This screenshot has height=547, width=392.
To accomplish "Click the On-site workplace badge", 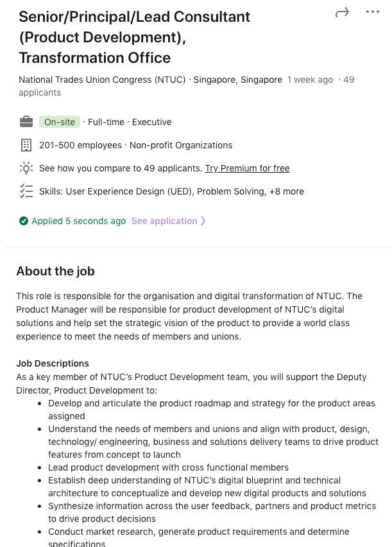I will coord(60,122).
